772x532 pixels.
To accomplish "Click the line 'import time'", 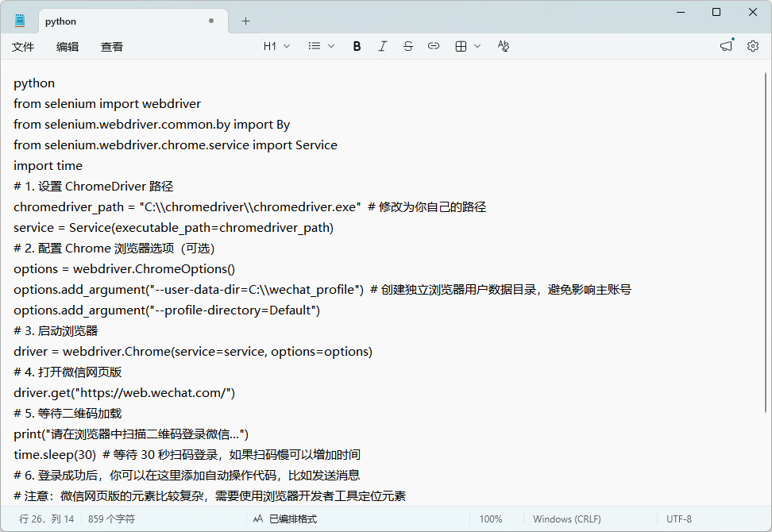I will point(48,166).
